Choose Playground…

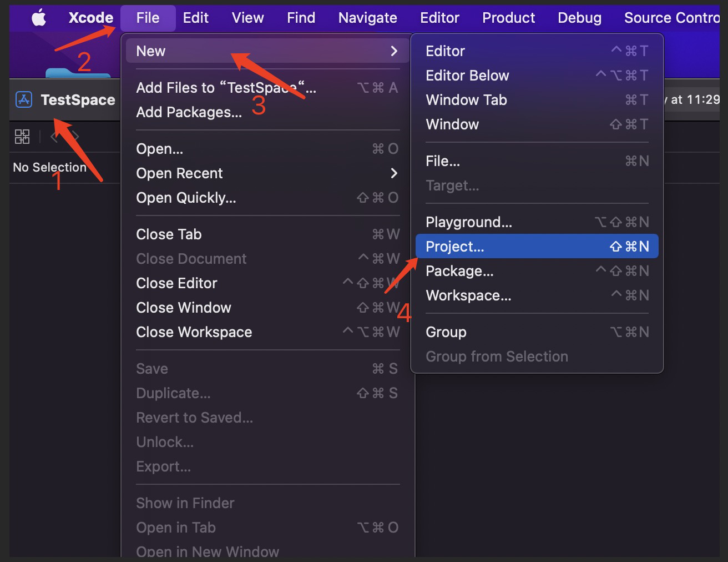(x=537, y=222)
